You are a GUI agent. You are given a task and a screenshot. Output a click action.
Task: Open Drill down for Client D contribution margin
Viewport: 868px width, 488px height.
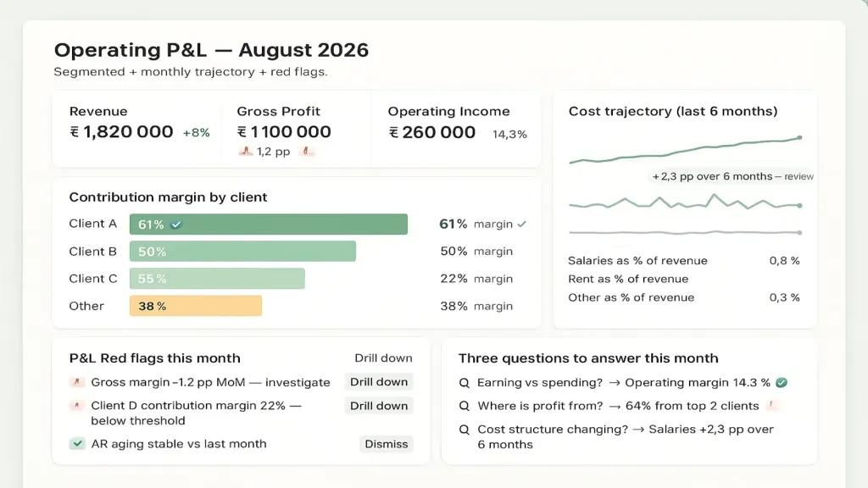(x=379, y=406)
